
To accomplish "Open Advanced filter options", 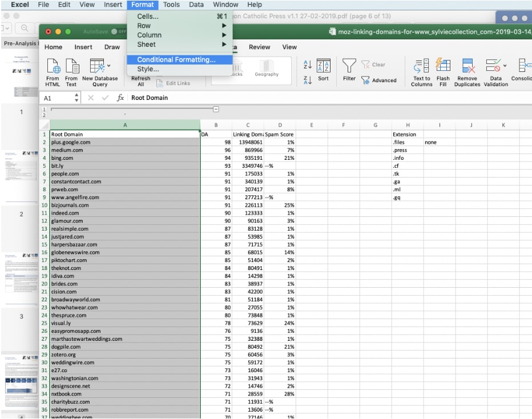I will [378, 80].
